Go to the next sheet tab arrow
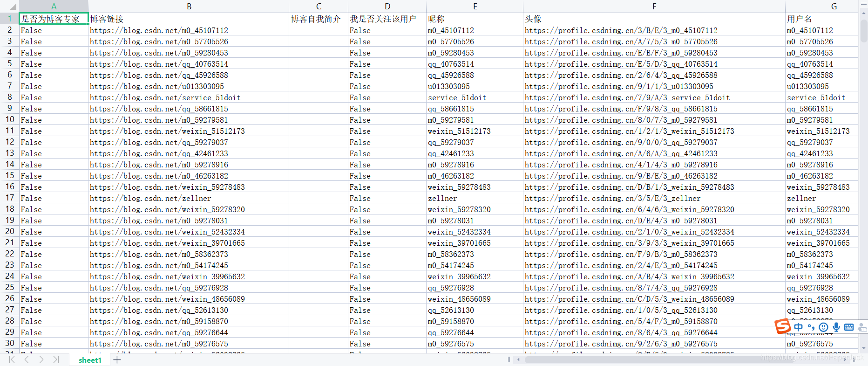 (x=41, y=359)
